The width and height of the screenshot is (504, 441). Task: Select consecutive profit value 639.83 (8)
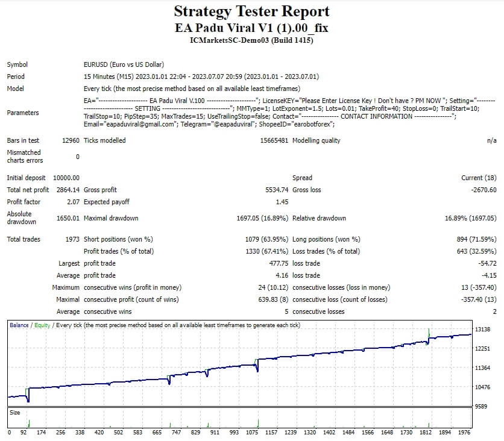[x=273, y=299]
